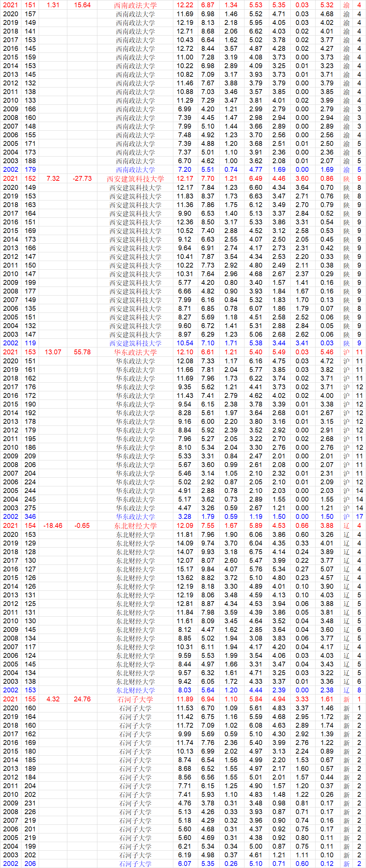Click value 15.64 in 西南政法大学 2021 row

(82, 5)
